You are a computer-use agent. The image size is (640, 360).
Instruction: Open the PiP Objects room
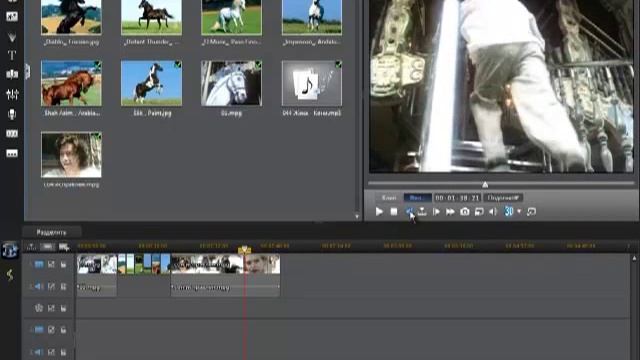(12, 16)
